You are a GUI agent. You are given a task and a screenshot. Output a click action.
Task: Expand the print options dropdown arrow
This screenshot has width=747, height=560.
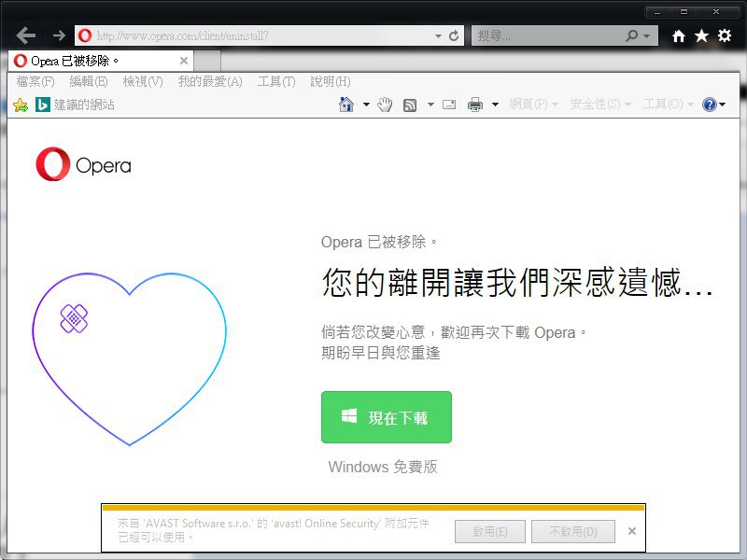495,105
